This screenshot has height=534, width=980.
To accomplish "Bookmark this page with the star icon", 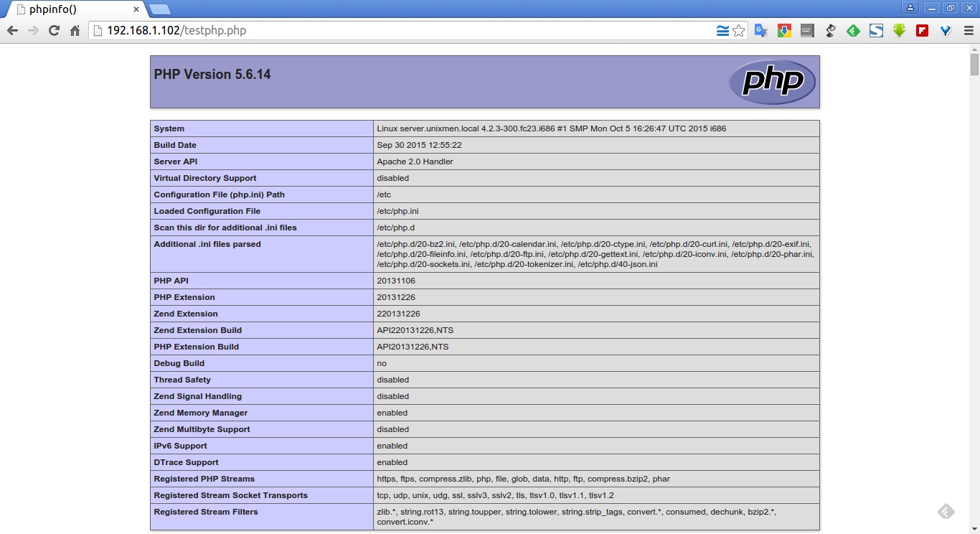I will click(x=738, y=31).
